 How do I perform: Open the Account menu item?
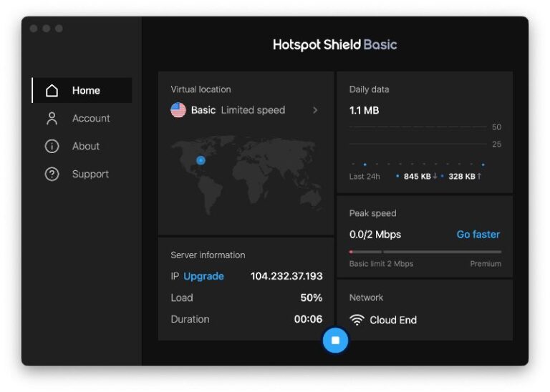point(91,119)
